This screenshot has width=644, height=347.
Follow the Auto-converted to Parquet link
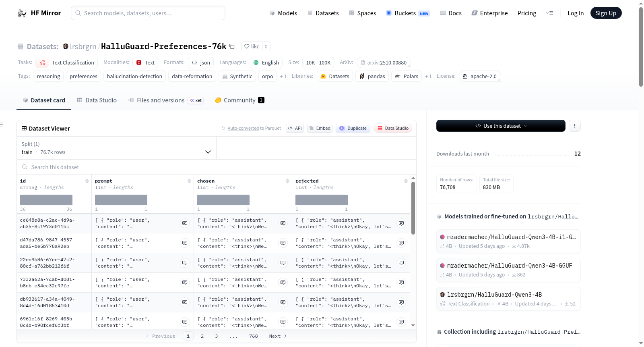point(243,128)
